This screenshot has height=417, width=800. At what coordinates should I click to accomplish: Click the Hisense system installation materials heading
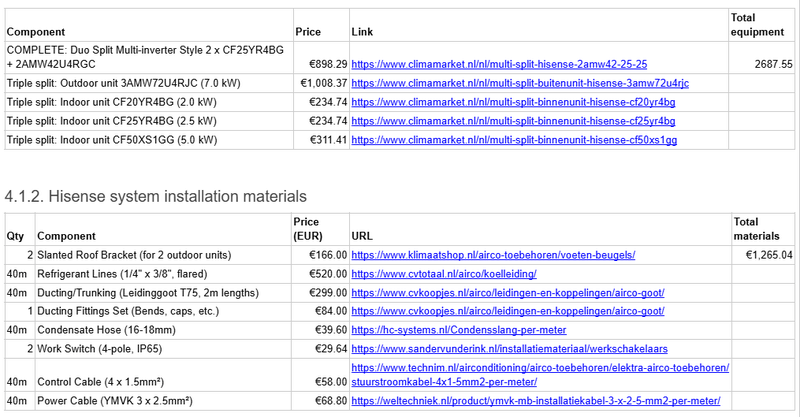[x=156, y=194]
